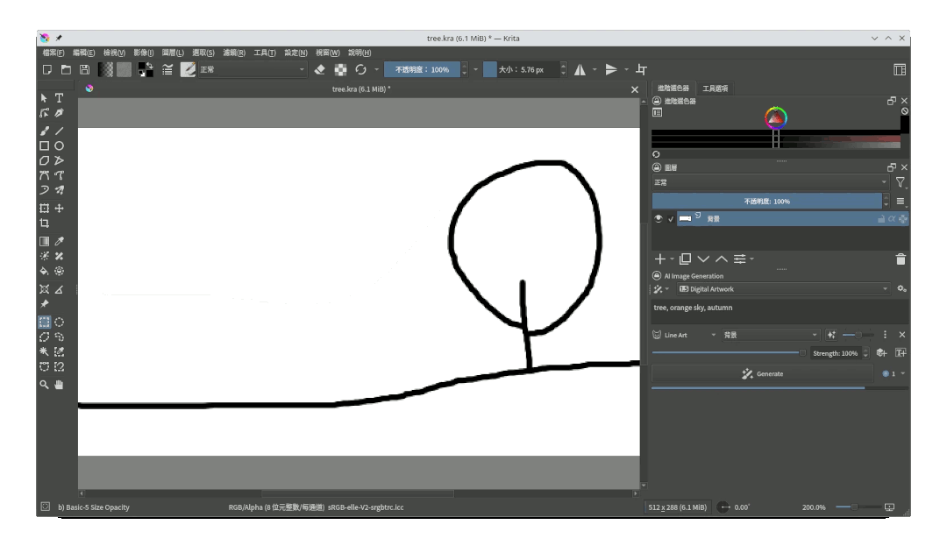
Task: Choose the Fill bucket tool
Action: tap(45, 272)
